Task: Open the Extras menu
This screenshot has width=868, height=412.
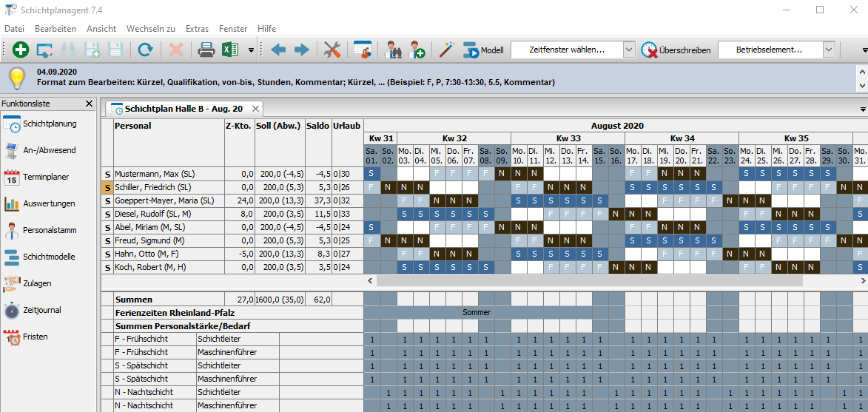Action: [x=197, y=28]
